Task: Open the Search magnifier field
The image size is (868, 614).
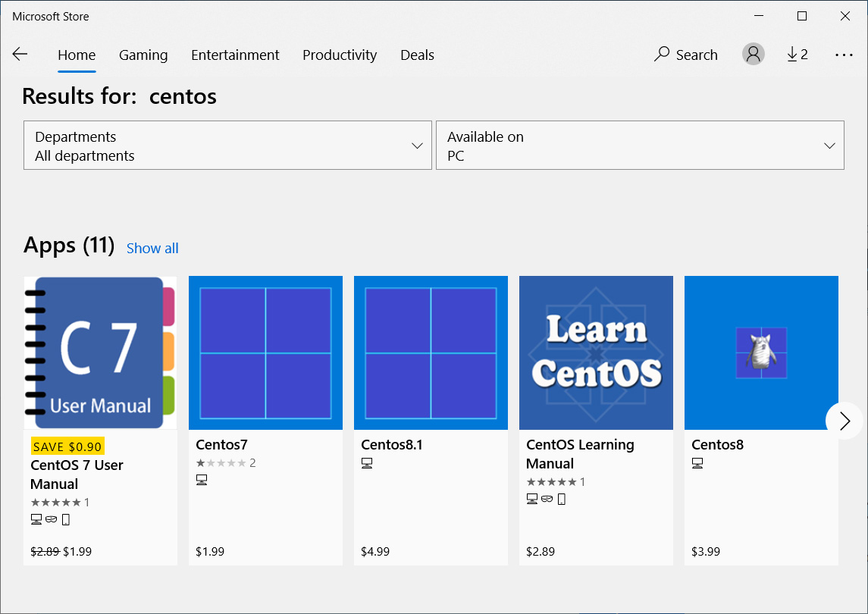Action: pos(686,55)
